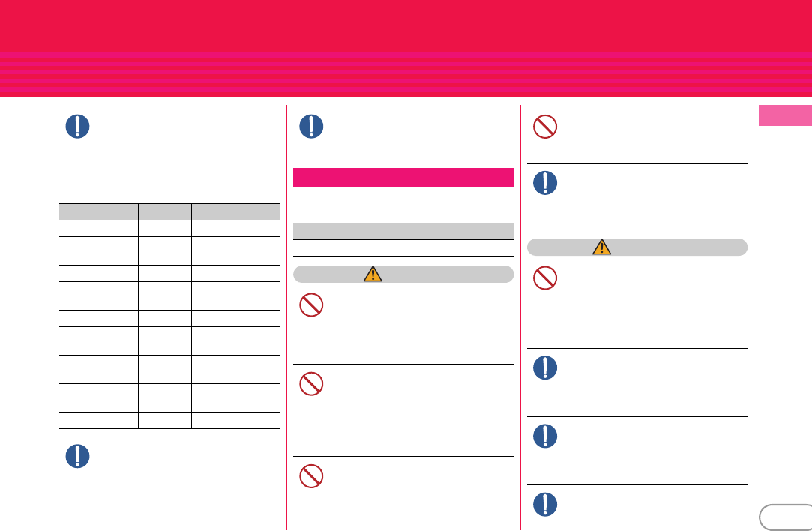
Task: Click the yellow warning triangle in middle column
Action: (373, 274)
